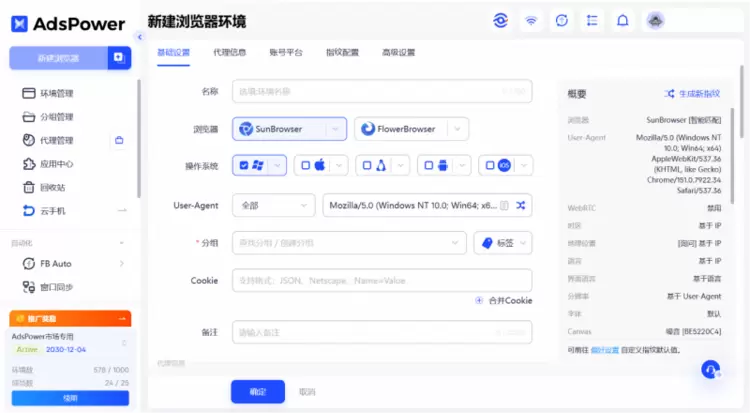Expand the FB Auto chevron
750x413 pixels.
point(121,263)
